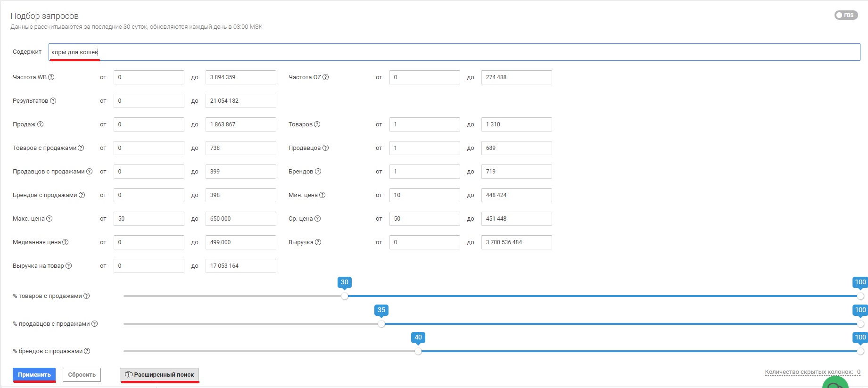The height and width of the screenshot is (388, 868).
Task: Click the green chat widget icon
Action: click(835, 384)
